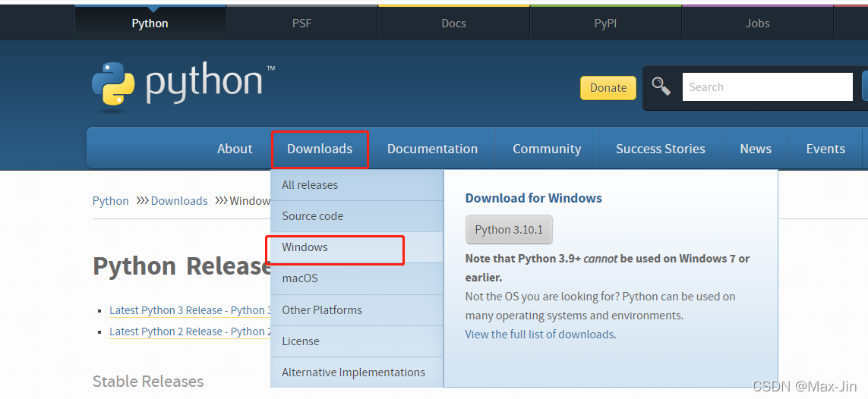Open Latest Python 2 Release link
Viewport: 868px width, 399px height.
(x=191, y=331)
